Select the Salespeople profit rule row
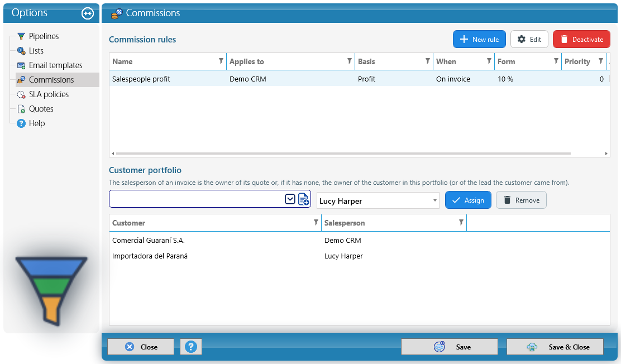This screenshot has height=364, width=621. (359, 79)
